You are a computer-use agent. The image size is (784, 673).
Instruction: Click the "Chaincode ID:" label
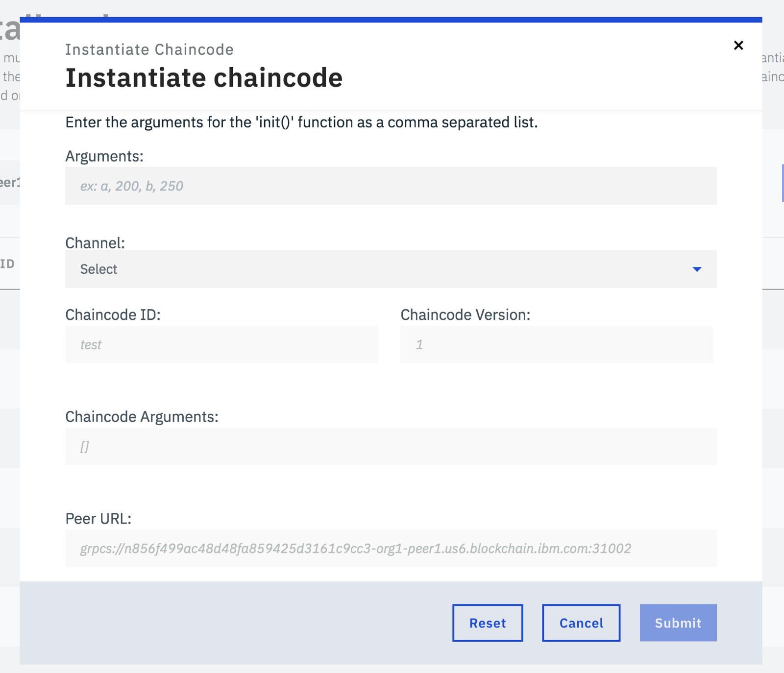[113, 314]
